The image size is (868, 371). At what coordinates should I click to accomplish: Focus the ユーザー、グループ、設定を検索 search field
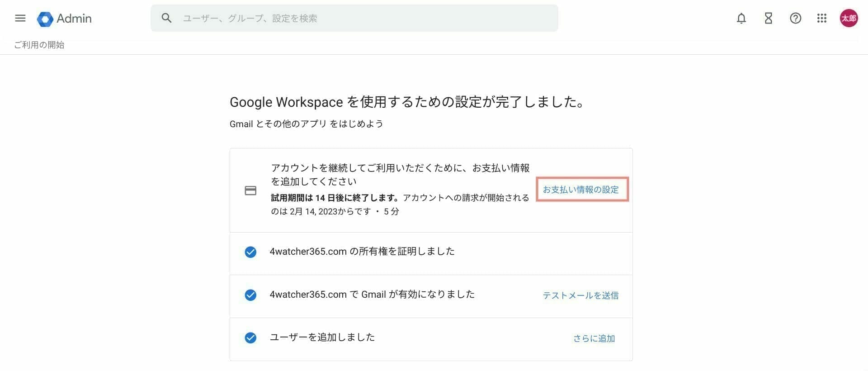(x=354, y=18)
